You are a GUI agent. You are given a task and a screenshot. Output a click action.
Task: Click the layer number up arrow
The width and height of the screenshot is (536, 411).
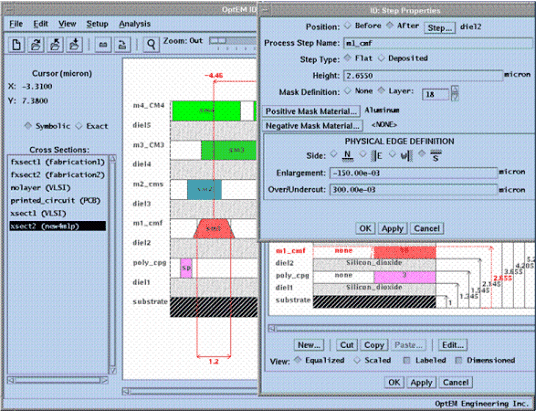(455, 90)
